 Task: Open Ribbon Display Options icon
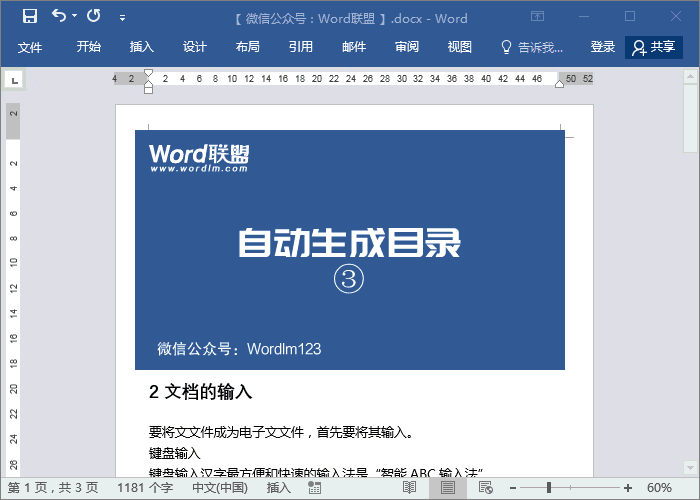click(538, 17)
